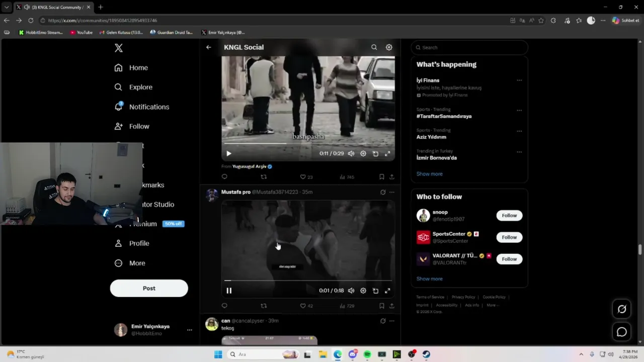Open the Privacy Policy footer link
644x362 pixels.
point(463,297)
